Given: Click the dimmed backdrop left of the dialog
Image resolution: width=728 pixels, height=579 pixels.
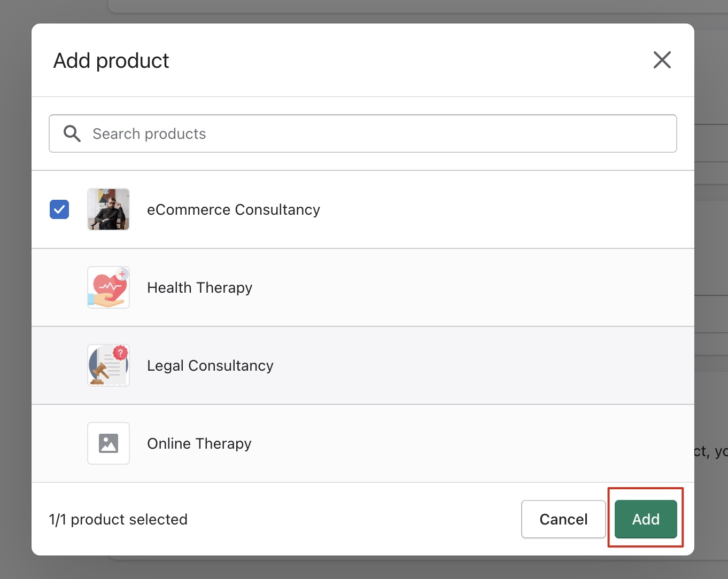Looking at the screenshot, I should pos(15,288).
